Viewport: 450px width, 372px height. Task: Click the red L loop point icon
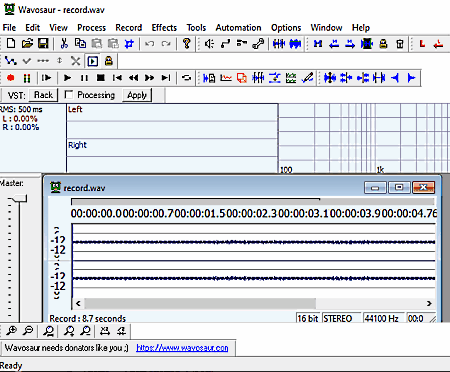click(x=422, y=44)
